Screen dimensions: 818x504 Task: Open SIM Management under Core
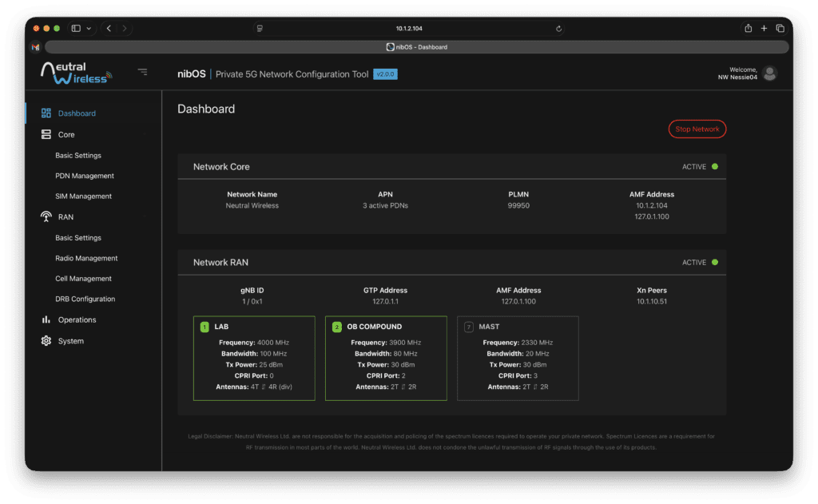tap(83, 196)
